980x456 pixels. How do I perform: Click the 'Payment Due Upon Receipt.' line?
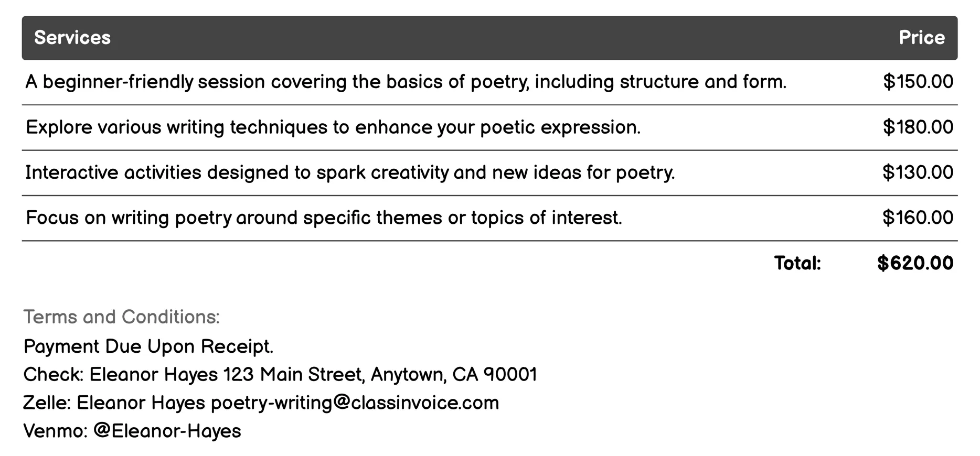pos(148,346)
